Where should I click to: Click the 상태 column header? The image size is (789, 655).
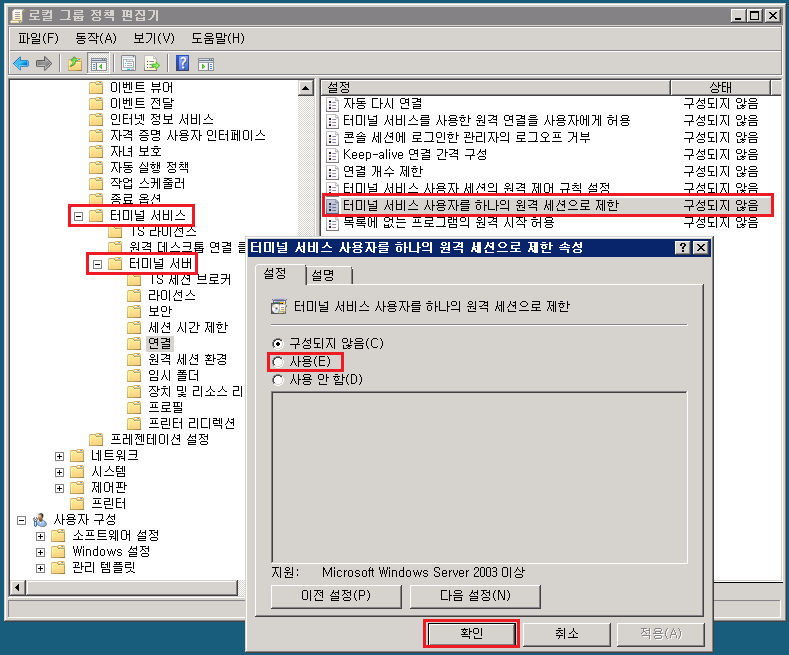721,87
